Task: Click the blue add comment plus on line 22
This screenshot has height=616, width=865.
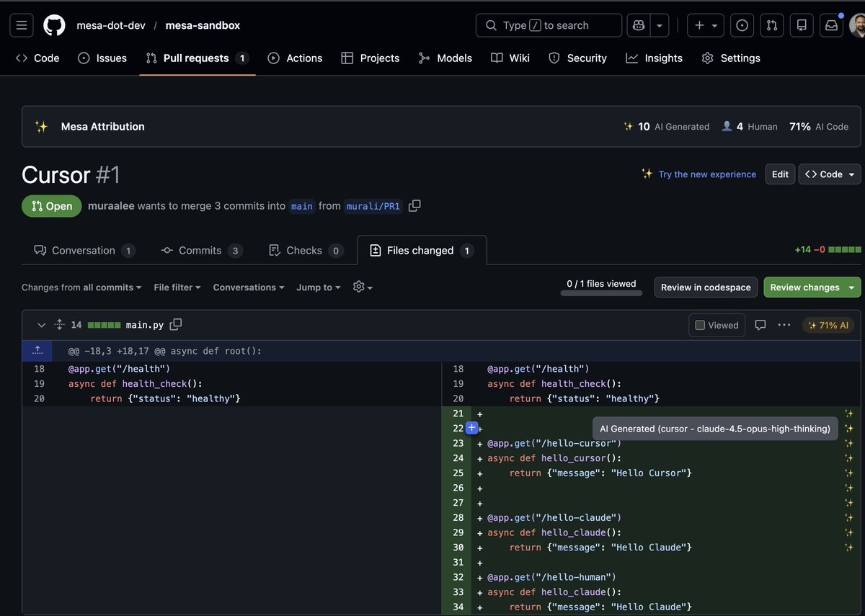Action: click(x=471, y=428)
